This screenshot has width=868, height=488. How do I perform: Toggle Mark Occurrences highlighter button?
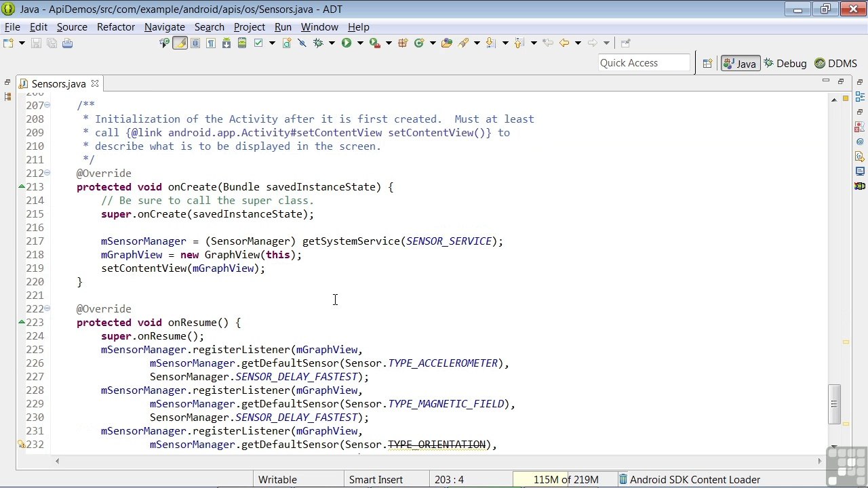pos(180,43)
